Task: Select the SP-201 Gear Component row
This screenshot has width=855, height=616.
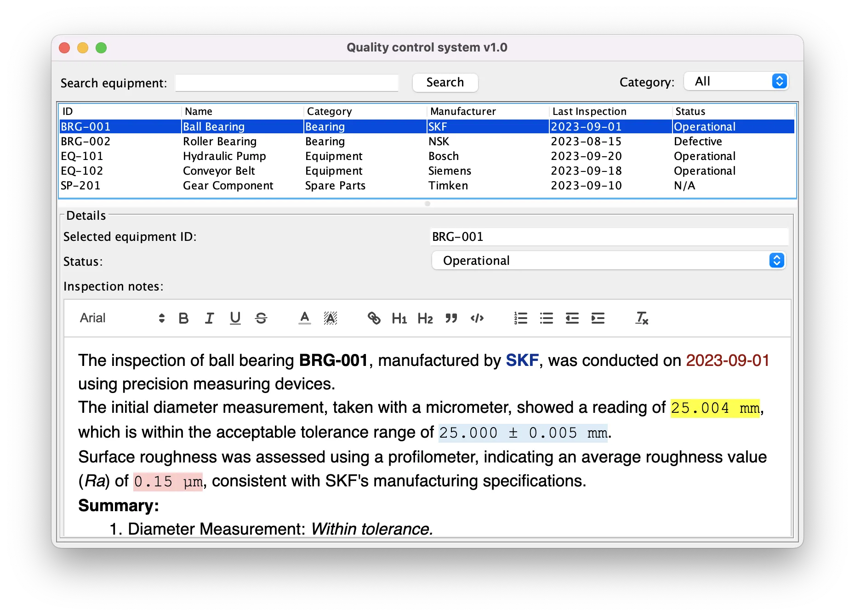Action: click(x=427, y=185)
